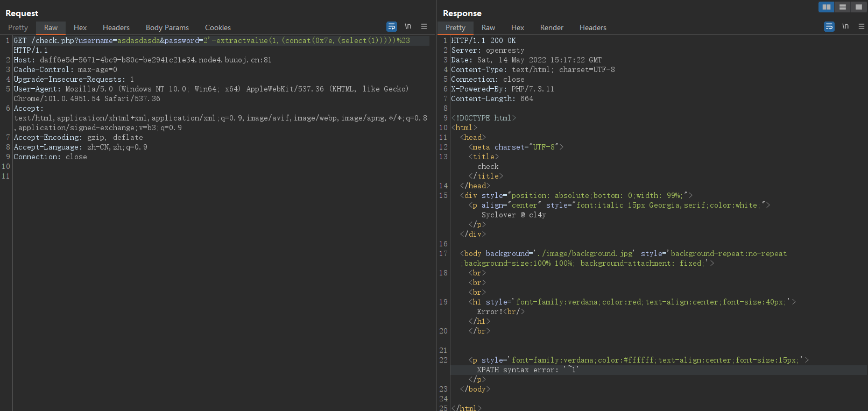Screen dimensions: 868x411
Task: Click the XPATH syntax error line
Action: tap(527, 370)
